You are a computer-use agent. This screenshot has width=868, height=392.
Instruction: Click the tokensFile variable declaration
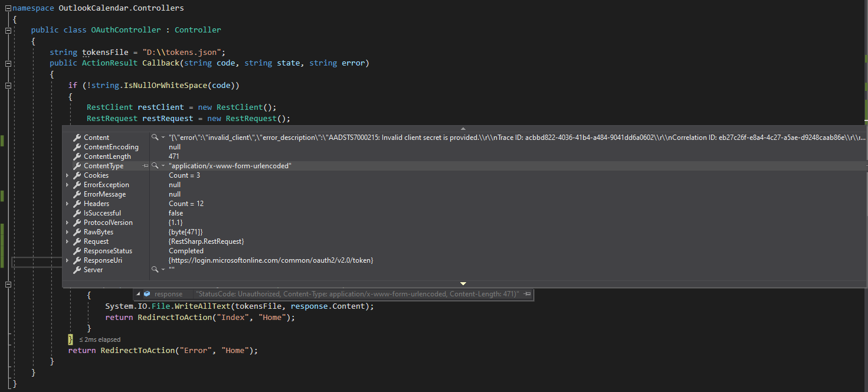pos(105,52)
